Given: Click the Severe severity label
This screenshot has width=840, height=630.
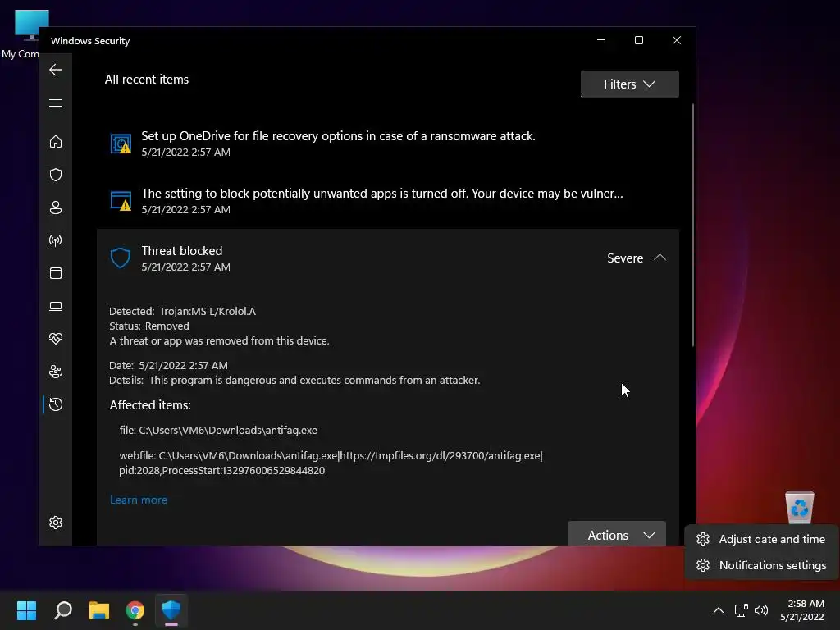Looking at the screenshot, I should [x=624, y=258].
